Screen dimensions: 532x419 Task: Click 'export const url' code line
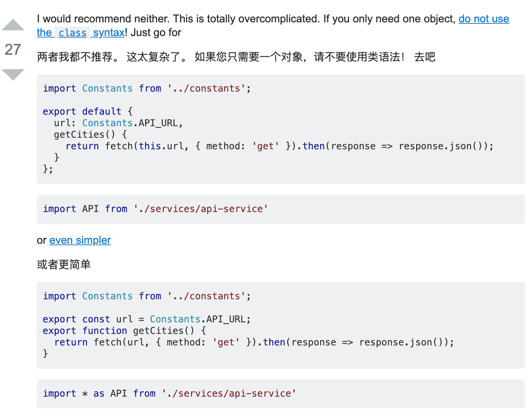147,319
